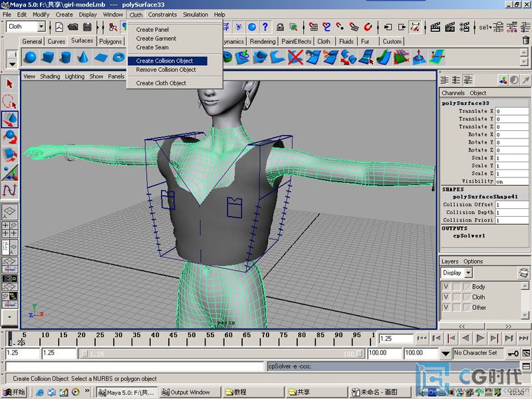Go to the start of the playback range

[422, 338]
